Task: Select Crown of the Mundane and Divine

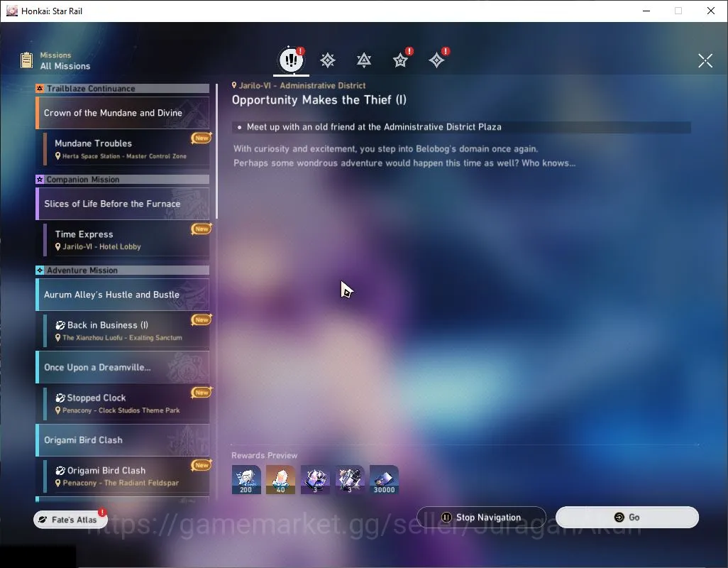Action: tap(123, 113)
